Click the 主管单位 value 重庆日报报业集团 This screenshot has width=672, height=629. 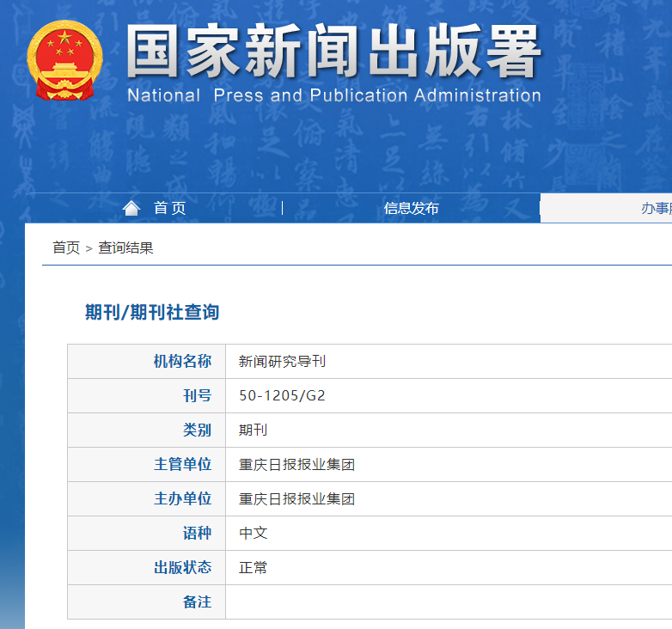coord(296,465)
